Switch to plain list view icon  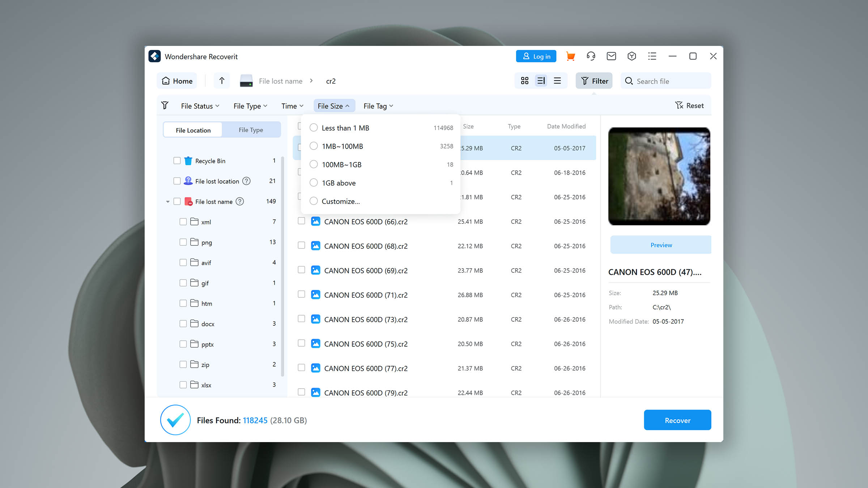pyautogui.click(x=557, y=81)
